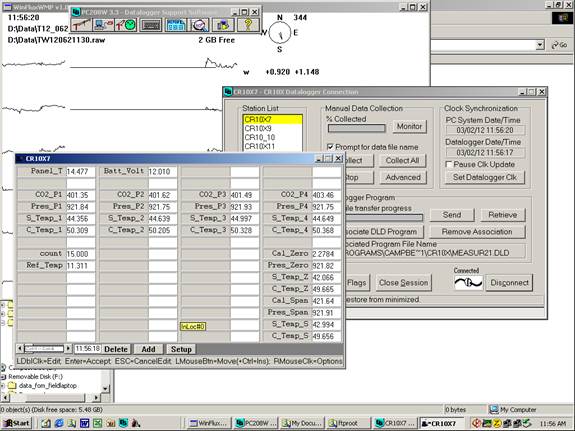Click the Remove Association button
575x431 pixels.
[477, 232]
